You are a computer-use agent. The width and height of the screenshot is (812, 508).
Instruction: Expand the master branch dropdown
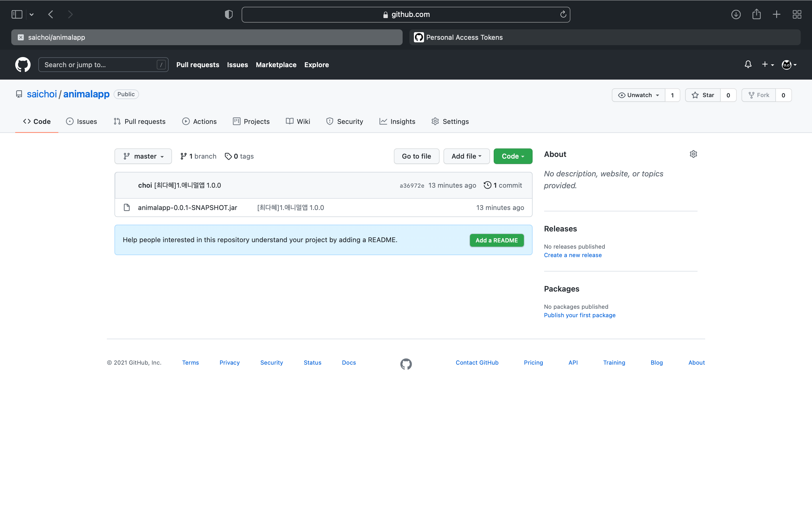pos(143,156)
